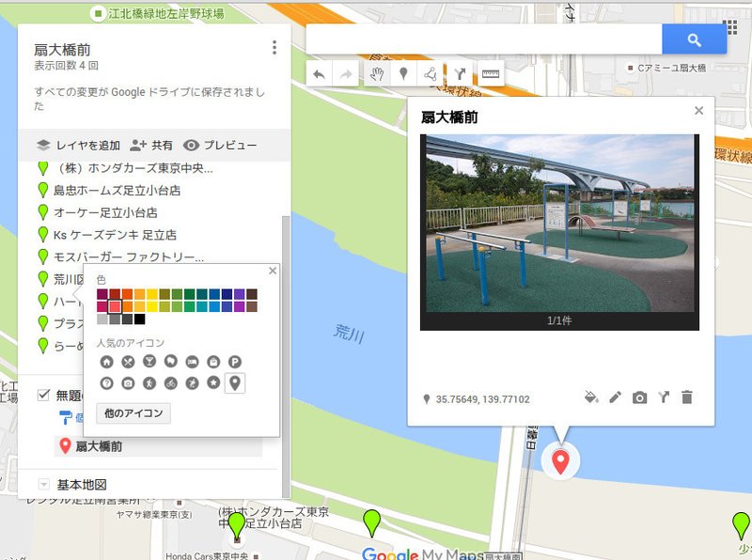
Task: Expand the 基本地図 base map dropdown
Action: (x=43, y=484)
